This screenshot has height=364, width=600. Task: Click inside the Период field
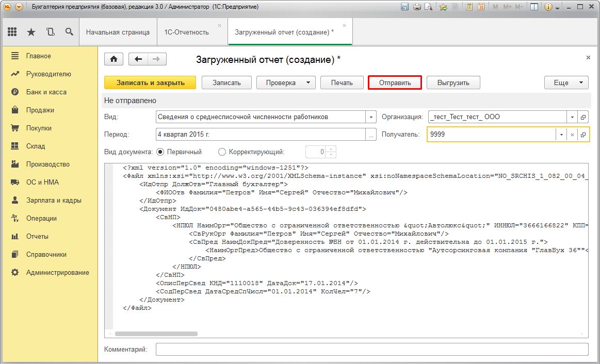261,135
